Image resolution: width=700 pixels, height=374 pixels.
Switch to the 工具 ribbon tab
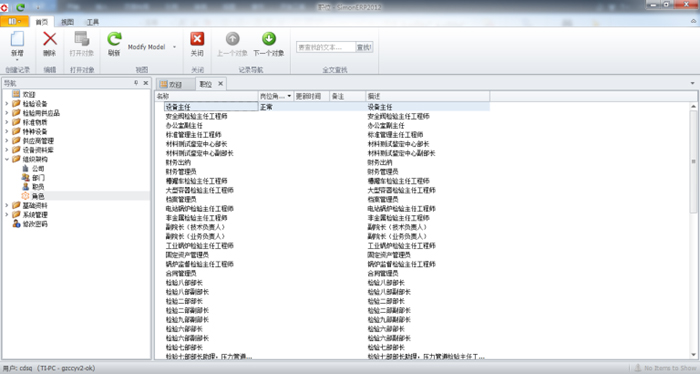click(92, 22)
